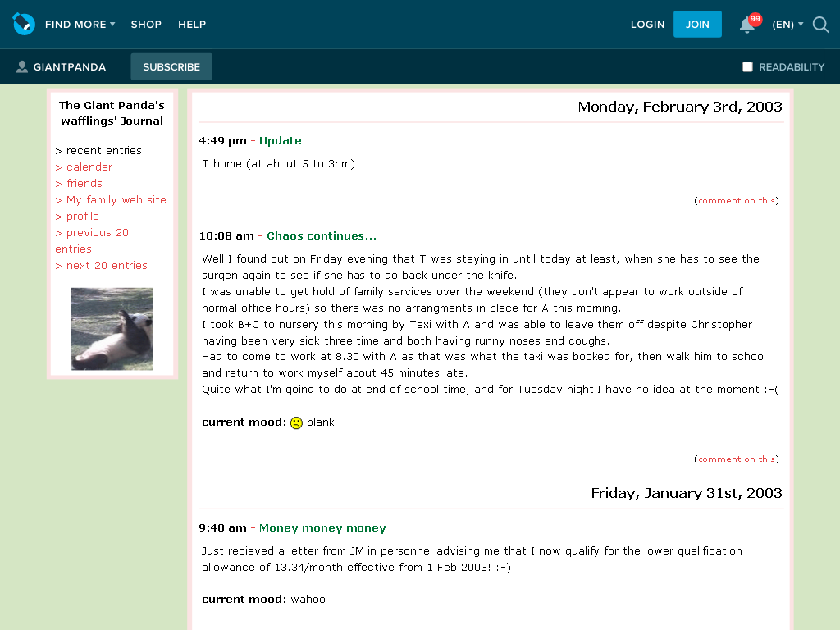840x630 pixels.
Task: Click comment on this under Update entry
Action: click(x=737, y=200)
